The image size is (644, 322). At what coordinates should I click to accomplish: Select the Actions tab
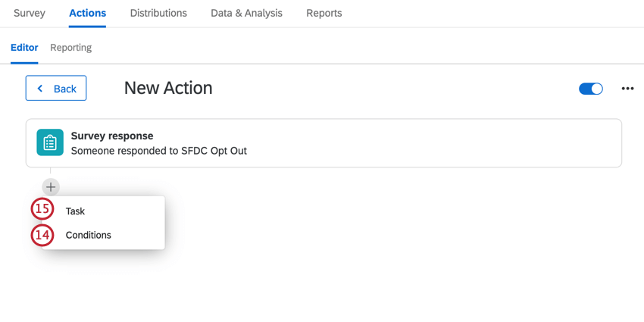pos(87,13)
